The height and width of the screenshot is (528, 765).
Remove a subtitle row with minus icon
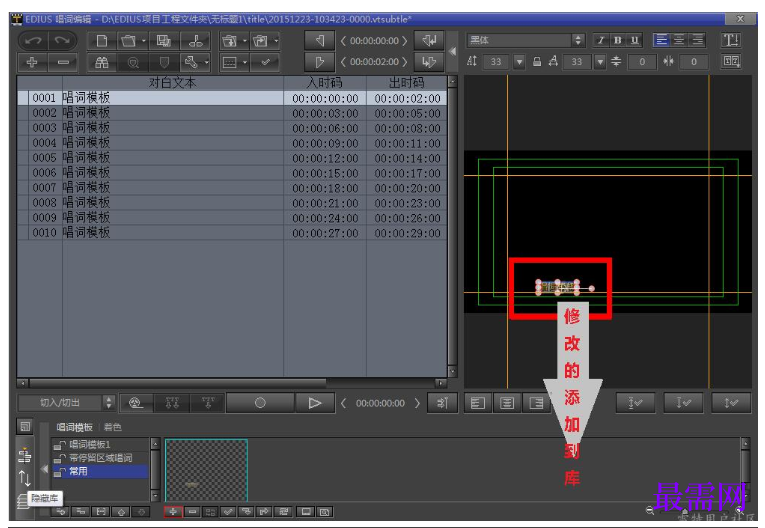62,62
